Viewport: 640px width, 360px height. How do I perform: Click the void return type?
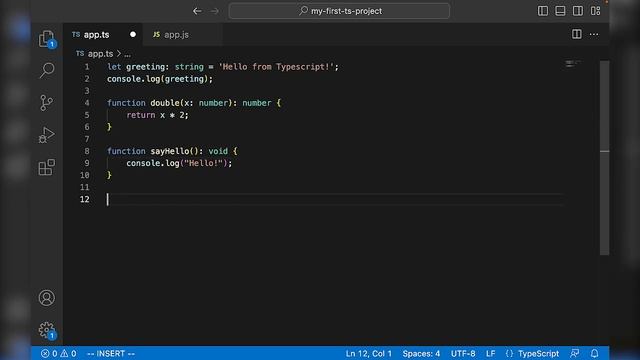(218, 151)
